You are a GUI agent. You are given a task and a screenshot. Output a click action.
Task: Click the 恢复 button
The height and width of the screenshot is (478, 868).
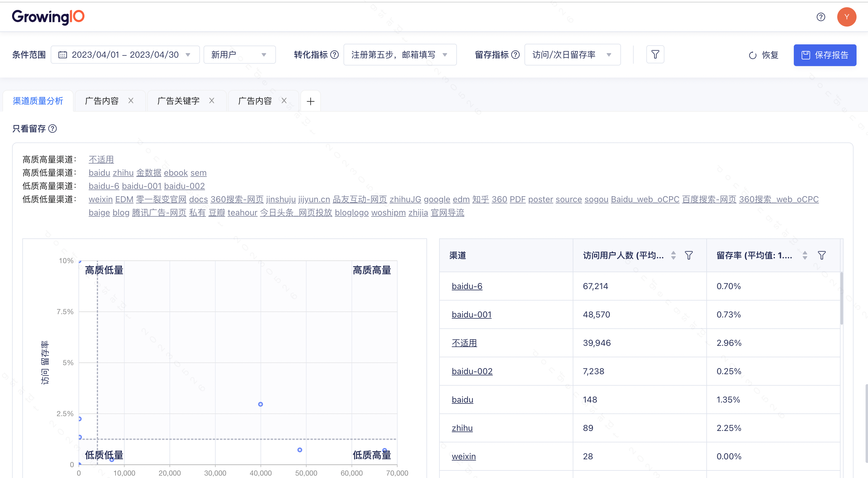click(x=764, y=55)
